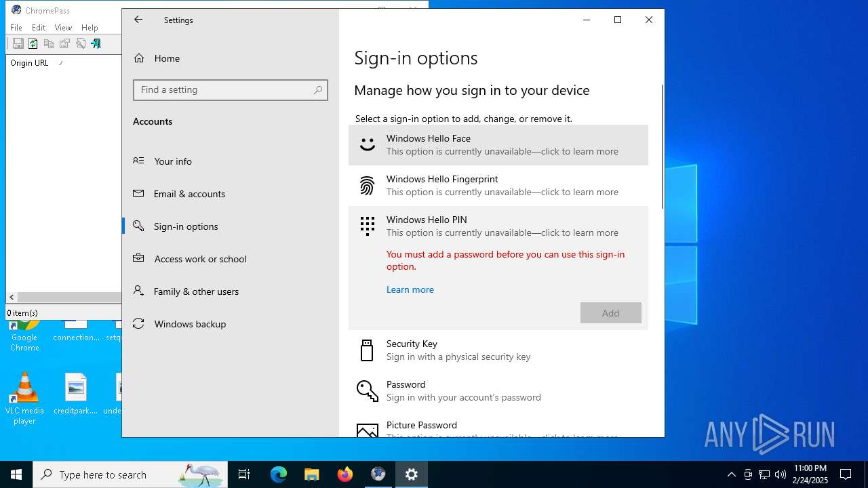The height and width of the screenshot is (488, 868).
Task: Click Email & accounts envelope icon
Action: (138, 193)
